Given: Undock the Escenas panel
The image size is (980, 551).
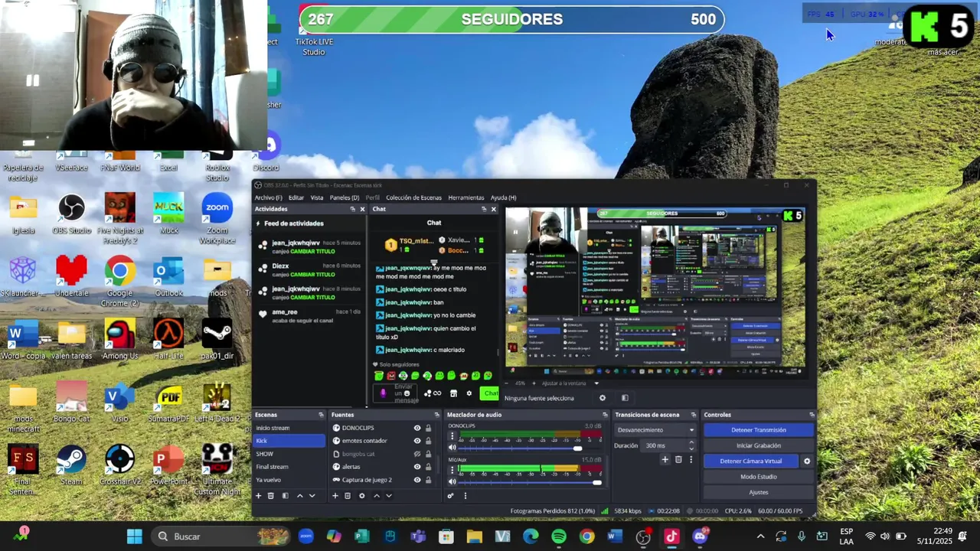Looking at the screenshot, I should click(x=321, y=415).
